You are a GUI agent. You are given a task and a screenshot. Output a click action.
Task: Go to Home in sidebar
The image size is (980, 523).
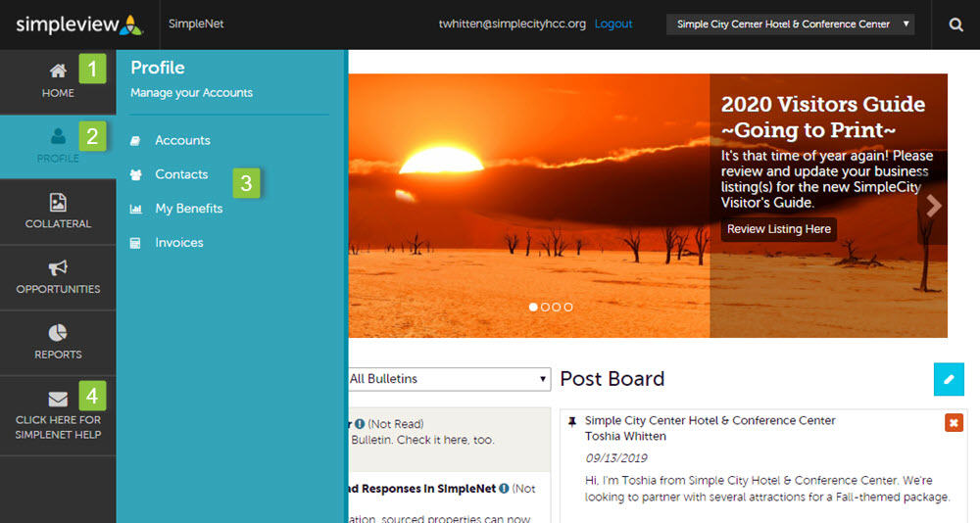click(x=58, y=81)
